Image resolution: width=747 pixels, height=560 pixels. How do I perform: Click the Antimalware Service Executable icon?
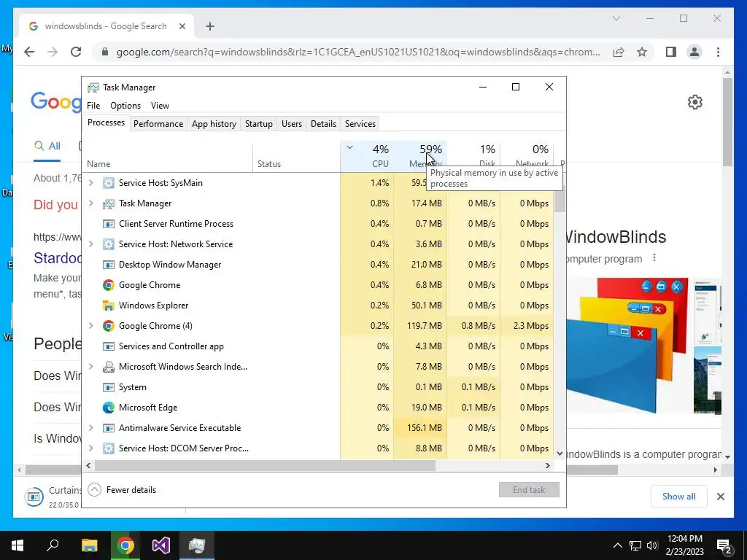[109, 428]
